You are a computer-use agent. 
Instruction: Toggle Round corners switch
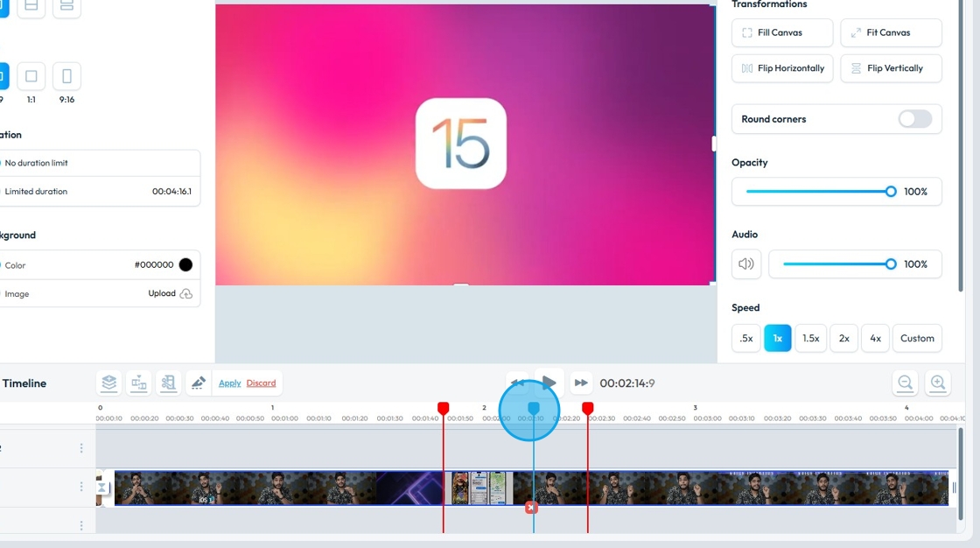pos(915,119)
